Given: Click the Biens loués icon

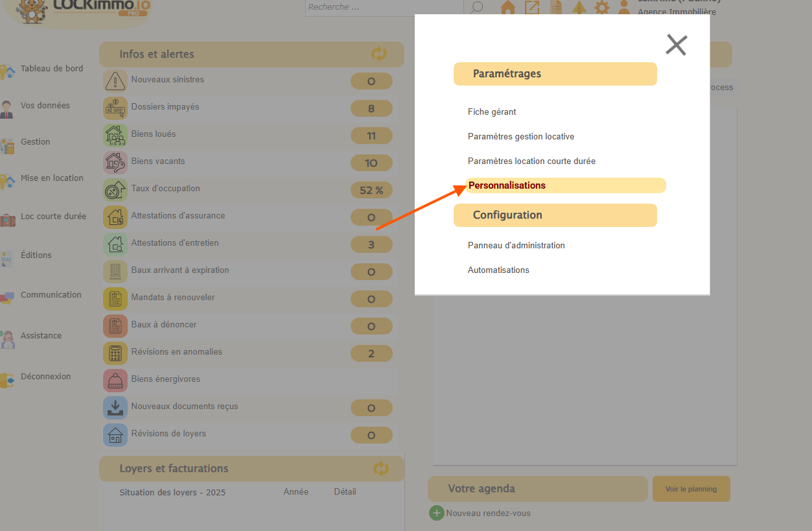Looking at the screenshot, I should (x=115, y=136).
